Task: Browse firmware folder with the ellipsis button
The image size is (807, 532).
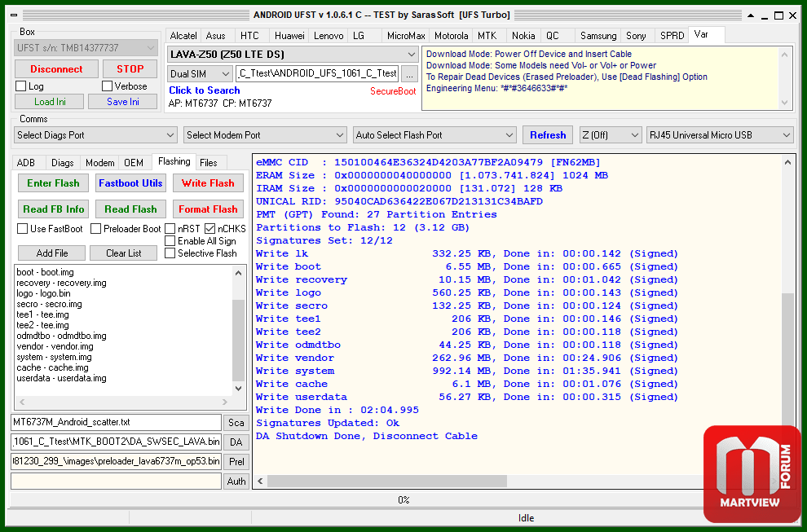Action: [409, 74]
